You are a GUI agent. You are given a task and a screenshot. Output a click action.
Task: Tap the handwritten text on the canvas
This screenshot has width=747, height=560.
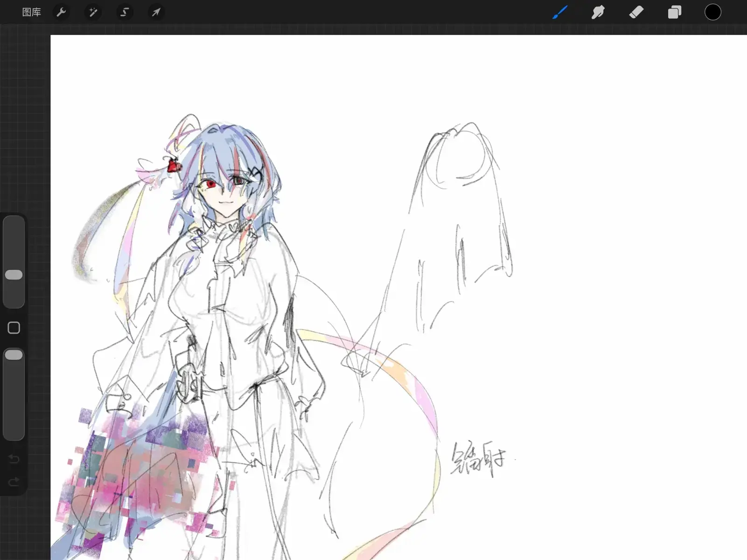pos(478,459)
